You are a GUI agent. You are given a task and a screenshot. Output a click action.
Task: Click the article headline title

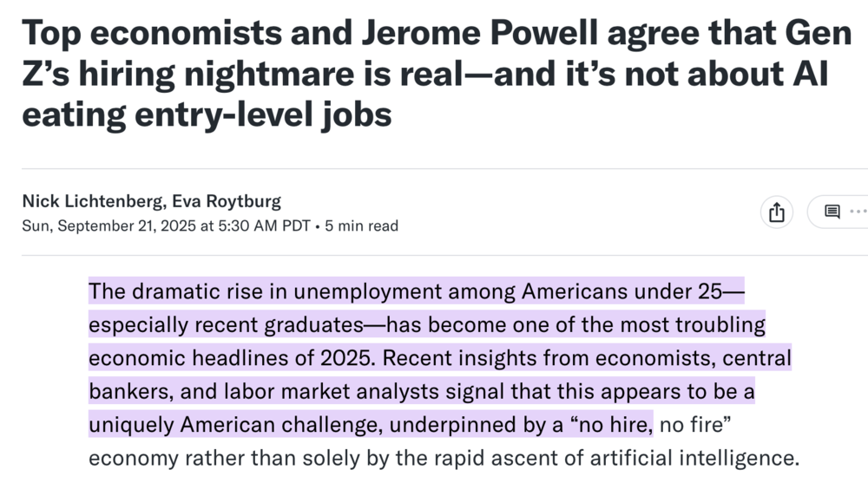tap(424, 74)
